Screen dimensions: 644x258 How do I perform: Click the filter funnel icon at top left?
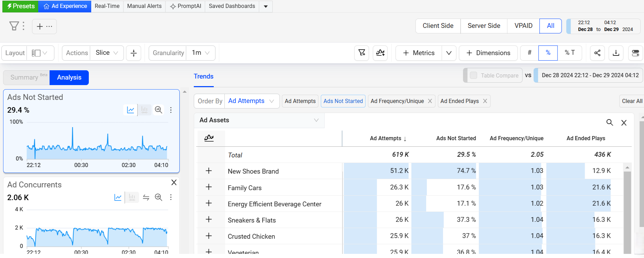click(14, 26)
